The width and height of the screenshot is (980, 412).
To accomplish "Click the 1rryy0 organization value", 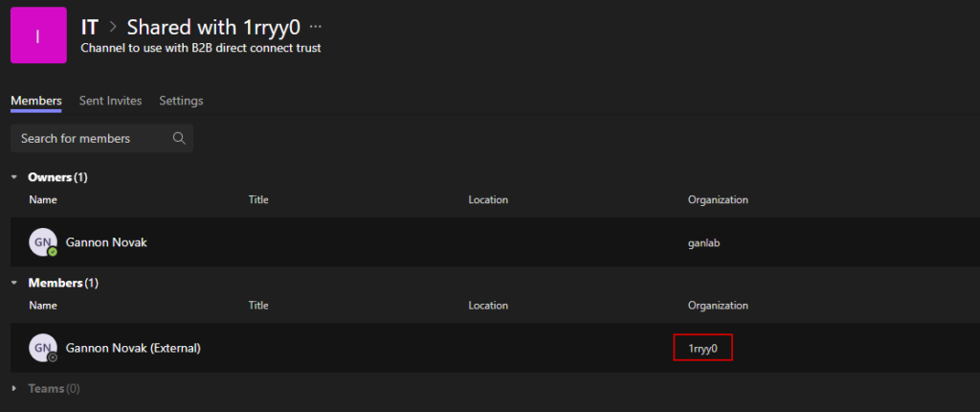I will click(702, 348).
